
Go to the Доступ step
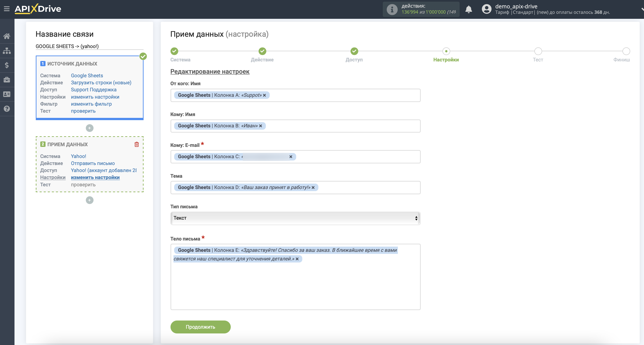(x=354, y=51)
